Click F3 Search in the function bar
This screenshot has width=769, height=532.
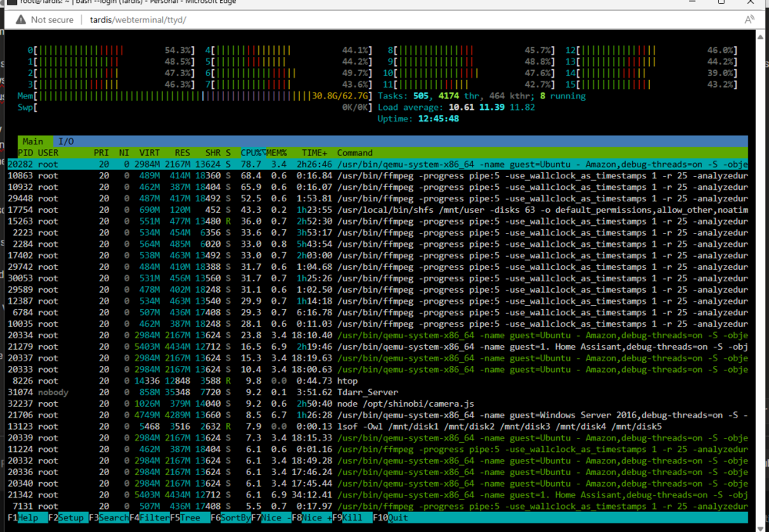[109, 518]
